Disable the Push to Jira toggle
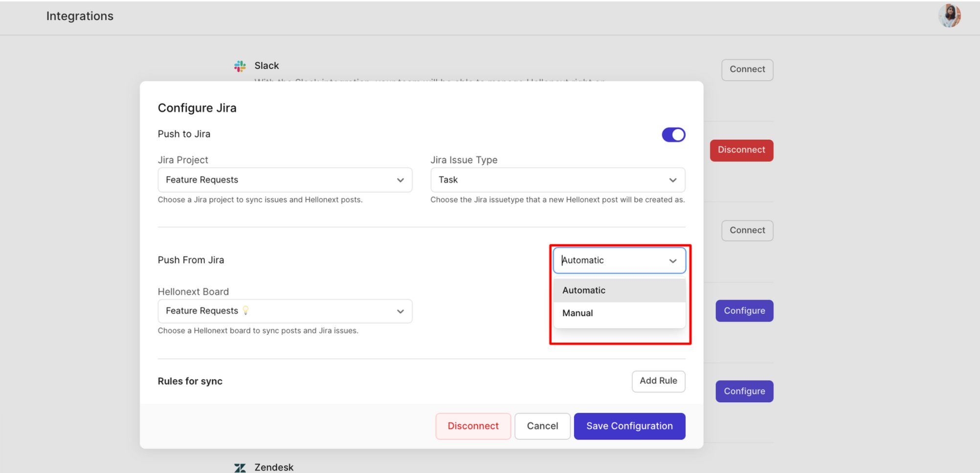 pyautogui.click(x=673, y=134)
